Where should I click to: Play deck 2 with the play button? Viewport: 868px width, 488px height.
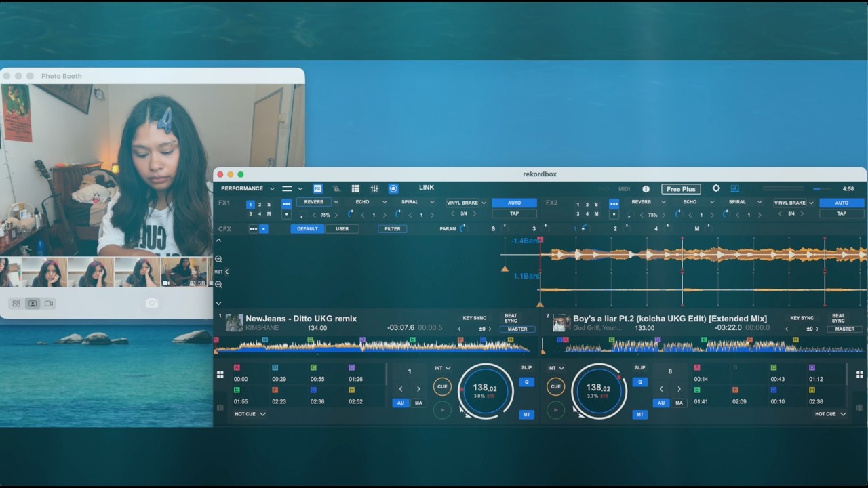click(555, 409)
